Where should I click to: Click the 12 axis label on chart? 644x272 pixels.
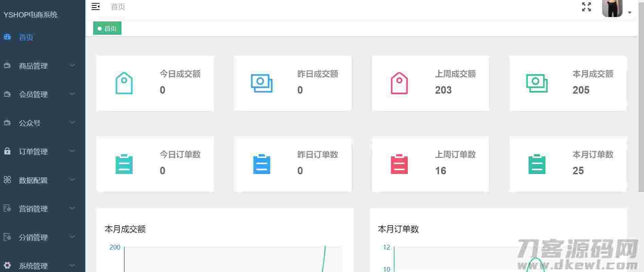click(x=387, y=247)
